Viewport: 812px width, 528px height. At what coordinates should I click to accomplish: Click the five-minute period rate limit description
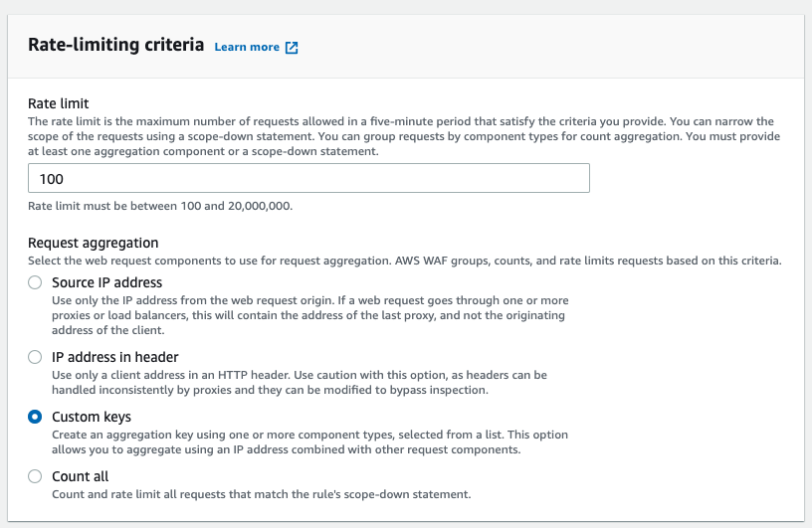coord(404,136)
